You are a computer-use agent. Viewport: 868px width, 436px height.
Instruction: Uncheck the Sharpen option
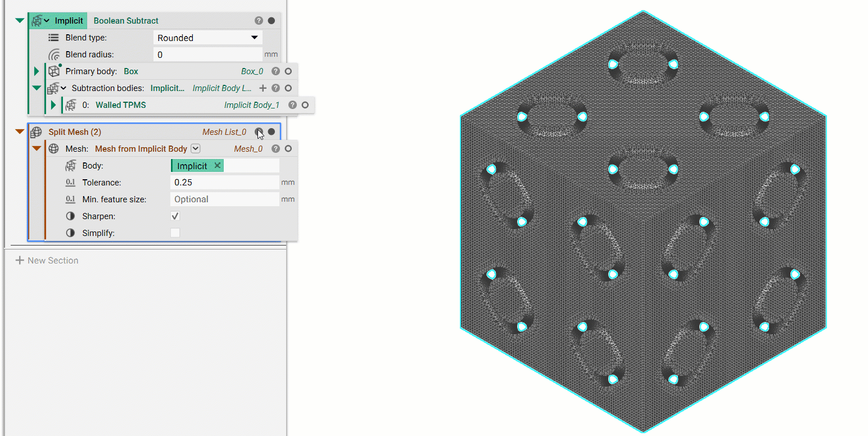(x=174, y=216)
